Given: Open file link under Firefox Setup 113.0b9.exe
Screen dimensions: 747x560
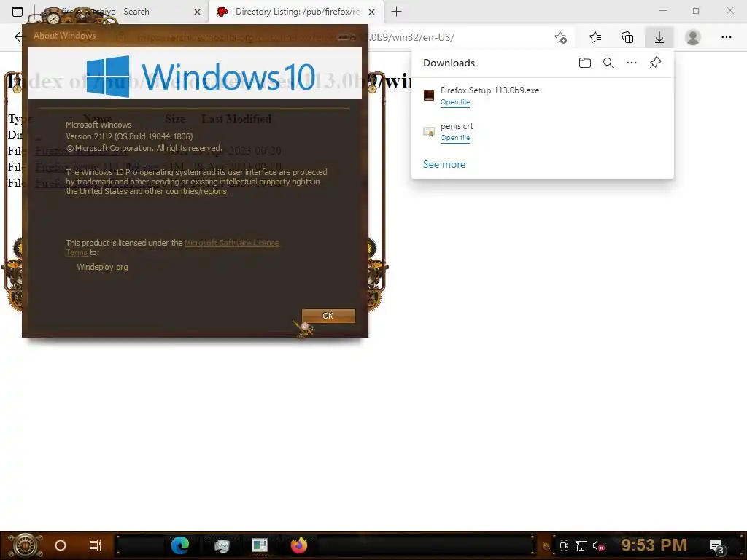Looking at the screenshot, I should click(455, 102).
